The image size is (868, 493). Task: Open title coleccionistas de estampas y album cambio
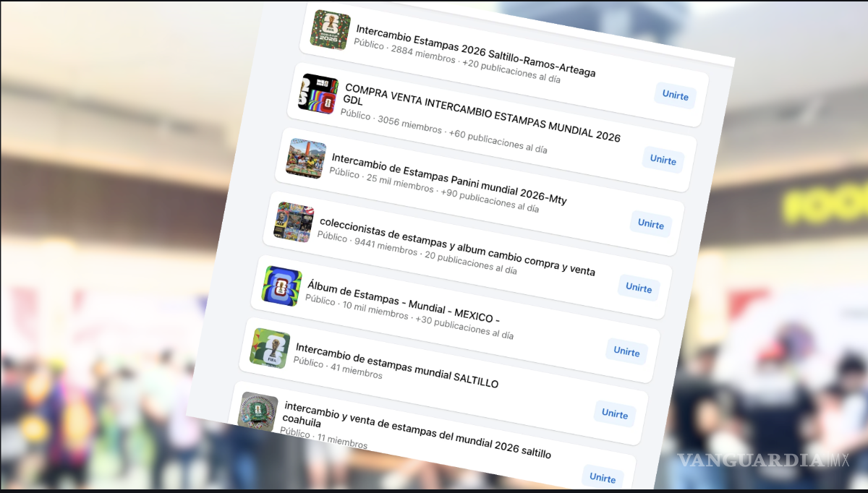457,246
